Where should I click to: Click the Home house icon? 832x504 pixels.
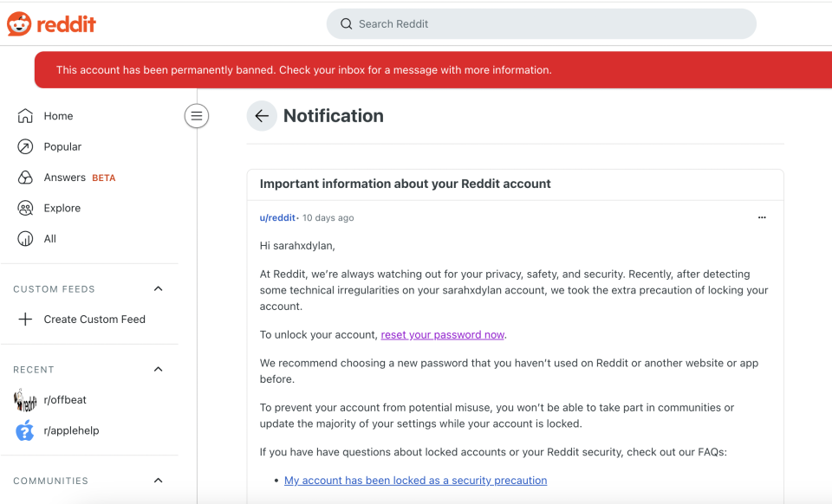[x=25, y=116]
